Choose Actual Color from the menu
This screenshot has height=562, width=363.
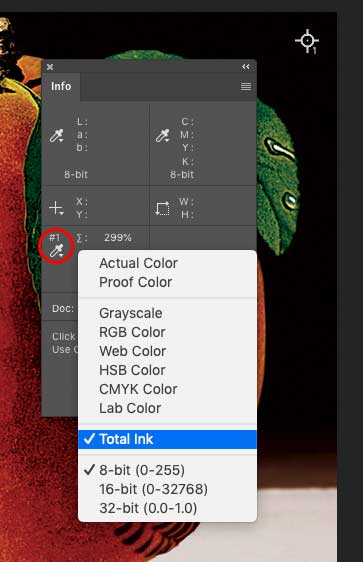click(x=167, y=263)
